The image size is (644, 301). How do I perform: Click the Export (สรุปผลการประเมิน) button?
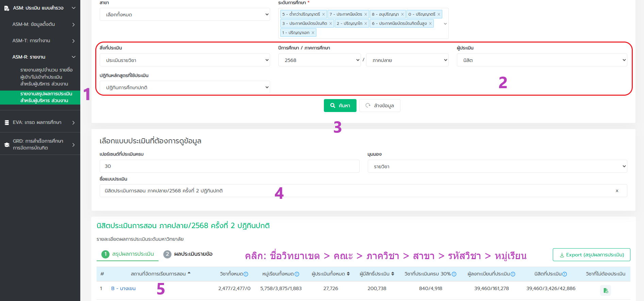(591, 255)
